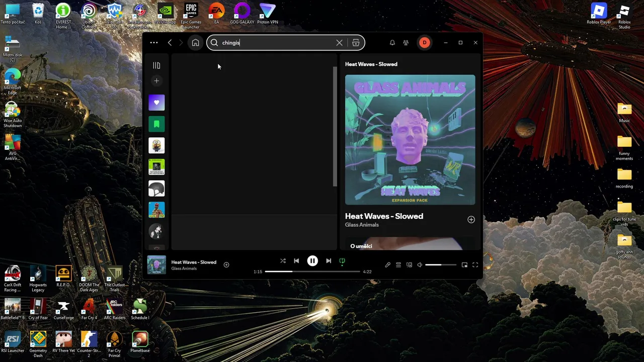Viewport: 644px width, 362px height.
Task: Connect to a device
Action: pyautogui.click(x=409, y=265)
